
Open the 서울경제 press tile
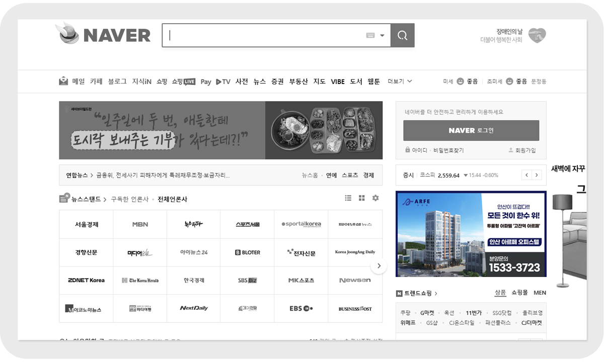(86, 224)
